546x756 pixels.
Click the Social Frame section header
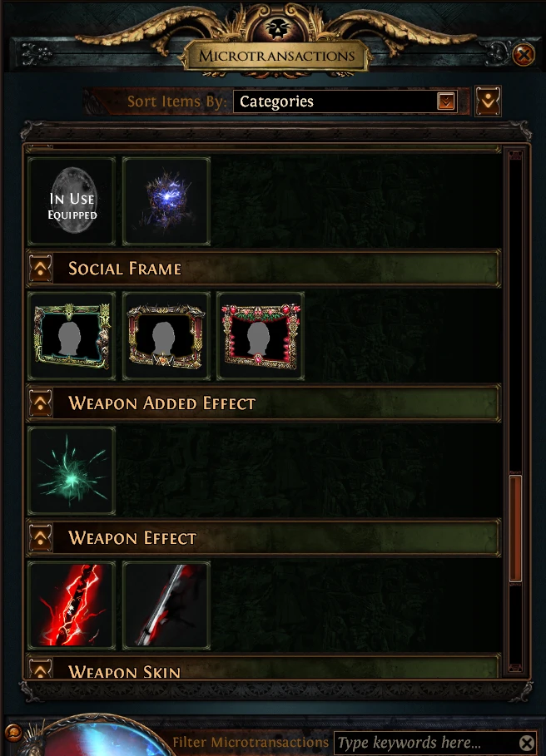263,268
